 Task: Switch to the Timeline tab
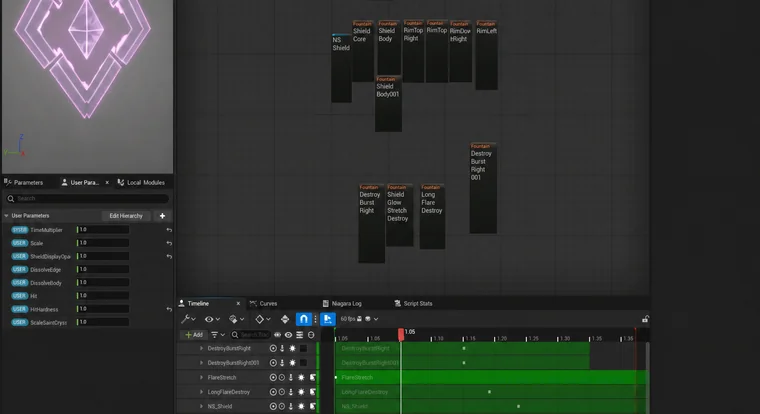pos(199,303)
